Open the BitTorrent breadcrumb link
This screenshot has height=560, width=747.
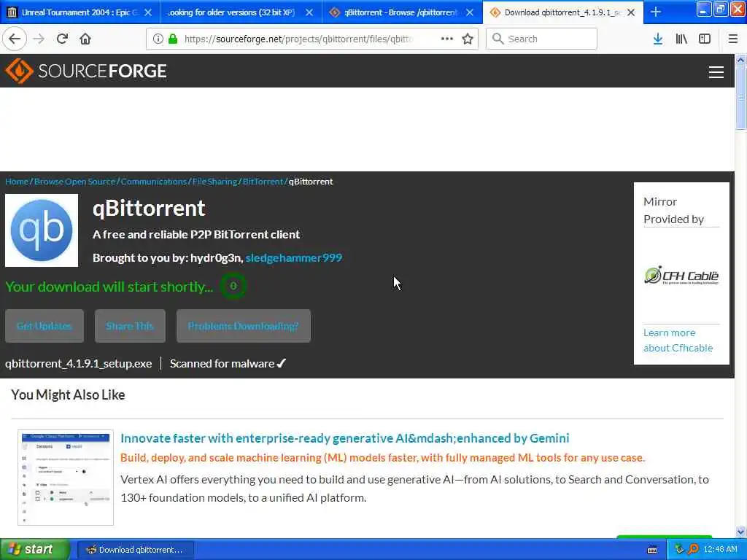(x=263, y=182)
